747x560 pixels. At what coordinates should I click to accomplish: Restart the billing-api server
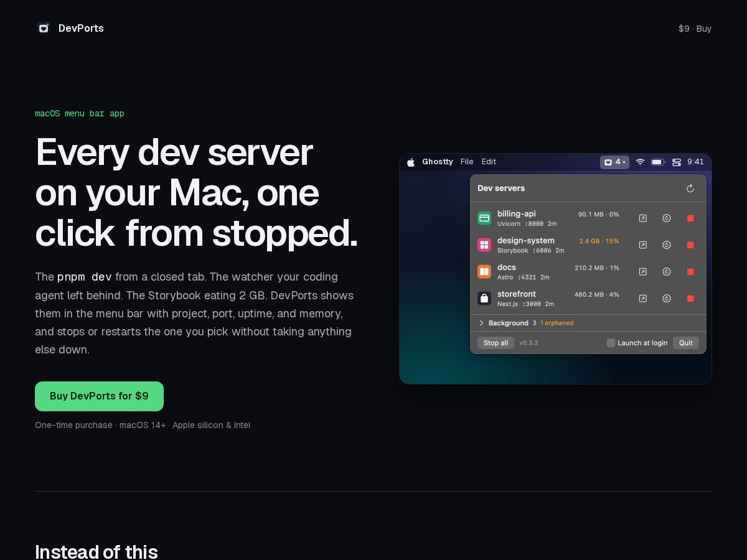(667, 218)
